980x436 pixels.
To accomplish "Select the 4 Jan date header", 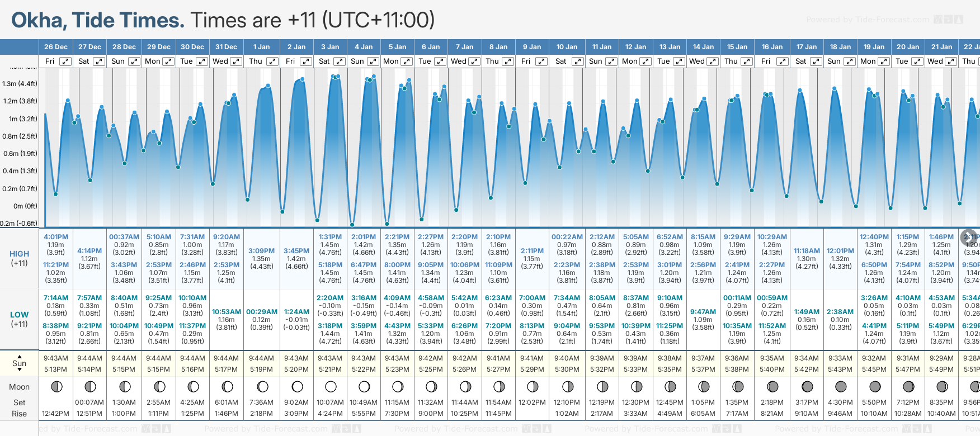I will [x=364, y=47].
